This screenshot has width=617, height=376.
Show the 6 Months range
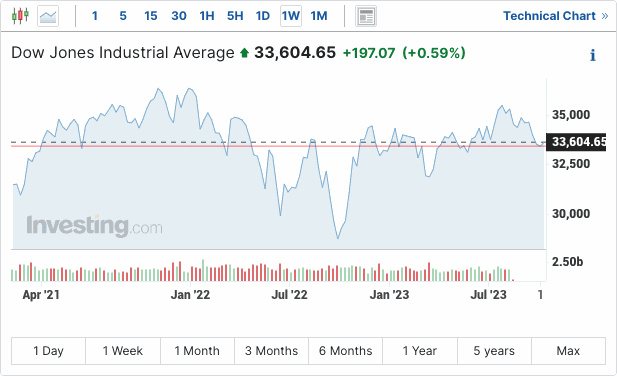(345, 351)
